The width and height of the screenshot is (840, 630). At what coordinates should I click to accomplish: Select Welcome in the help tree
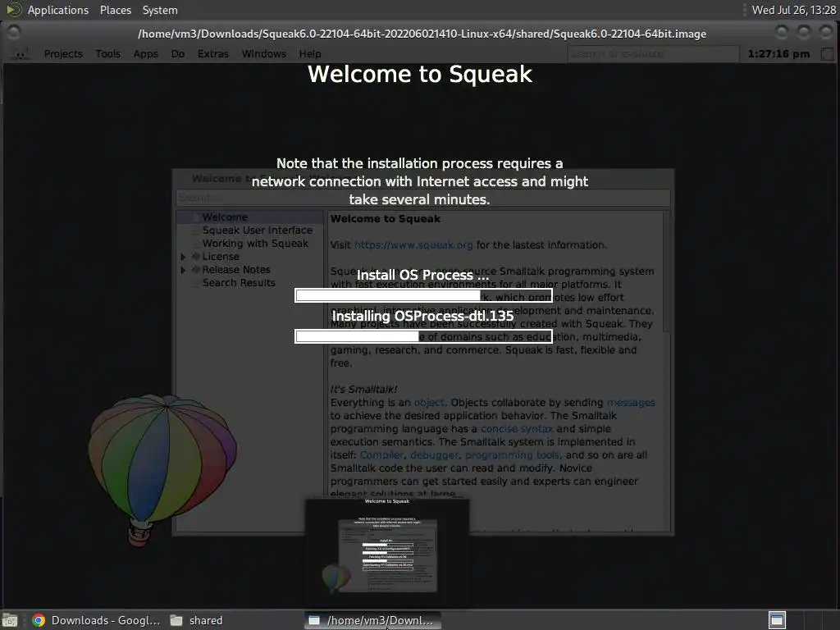[x=225, y=217]
